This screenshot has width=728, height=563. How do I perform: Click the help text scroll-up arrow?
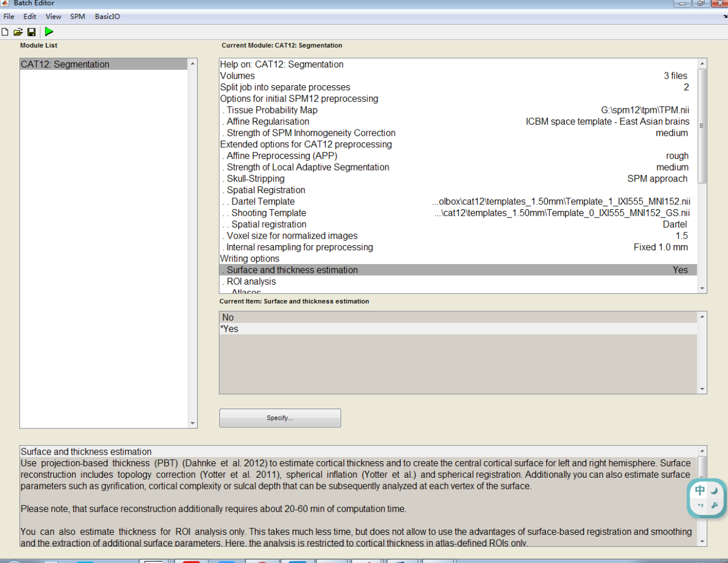point(702,451)
